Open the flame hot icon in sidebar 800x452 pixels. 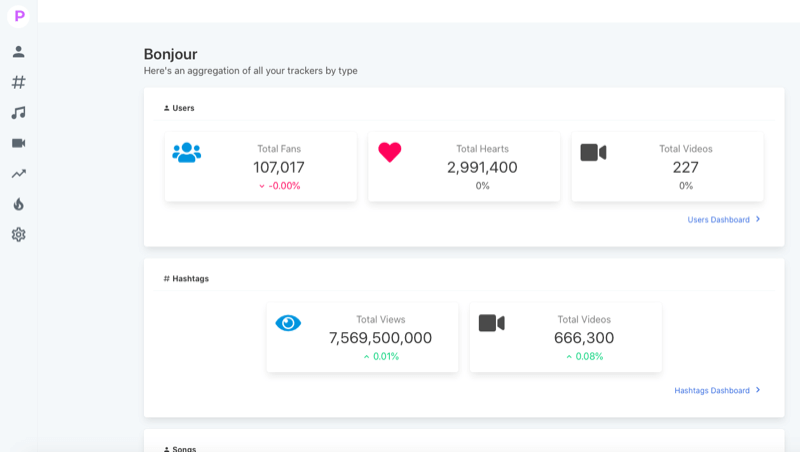pyautogui.click(x=18, y=204)
